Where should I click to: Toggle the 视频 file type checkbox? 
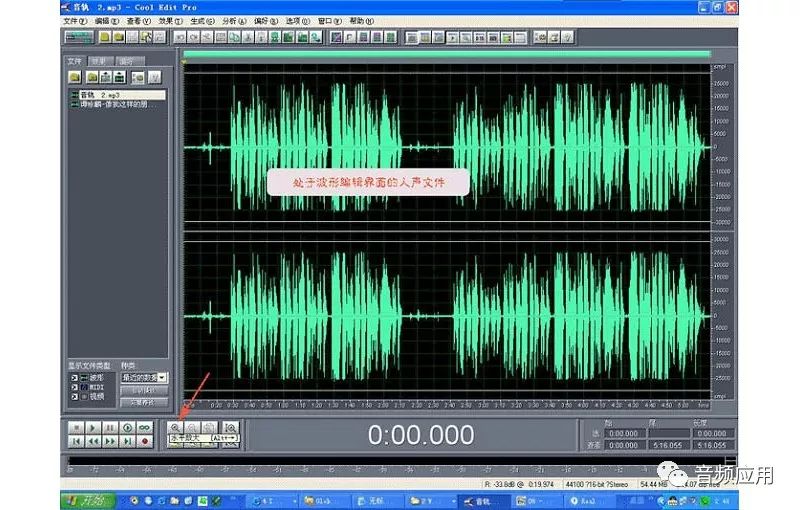pos(74,396)
